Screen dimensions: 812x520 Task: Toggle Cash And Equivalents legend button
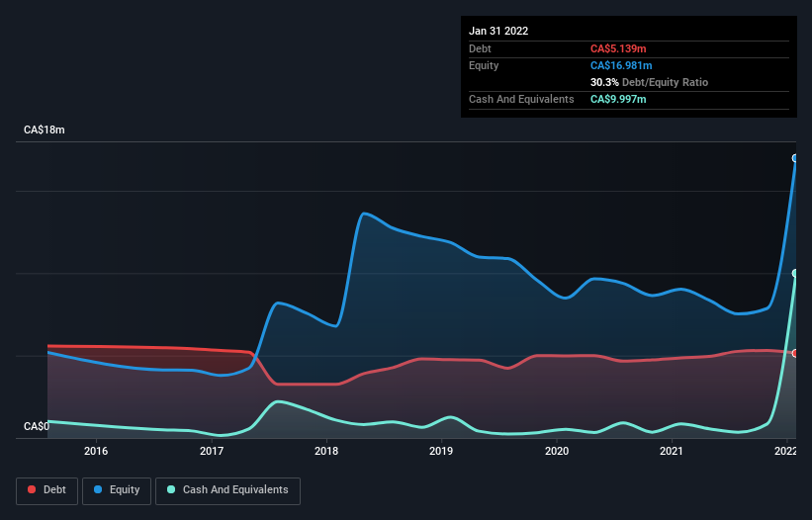(x=227, y=490)
